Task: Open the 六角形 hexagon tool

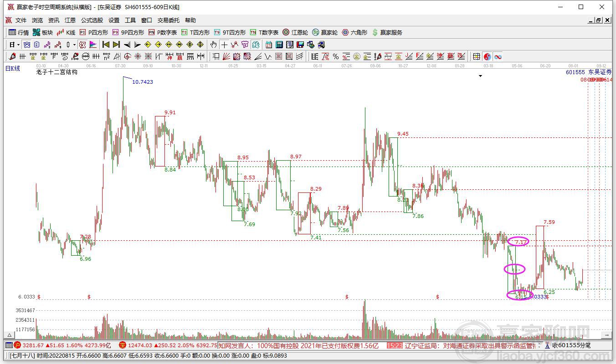Action: pyautogui.click(x=354, y=32)
